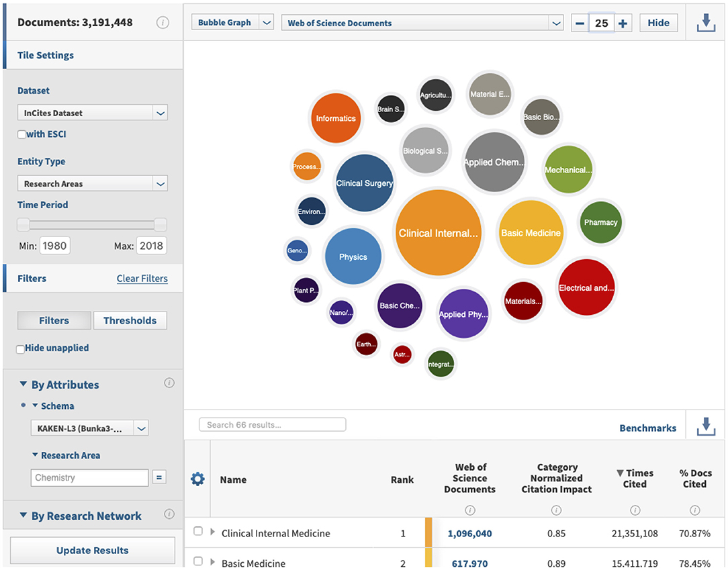Click the Documents info icon
728x568 pixels.
pos(163,22)
